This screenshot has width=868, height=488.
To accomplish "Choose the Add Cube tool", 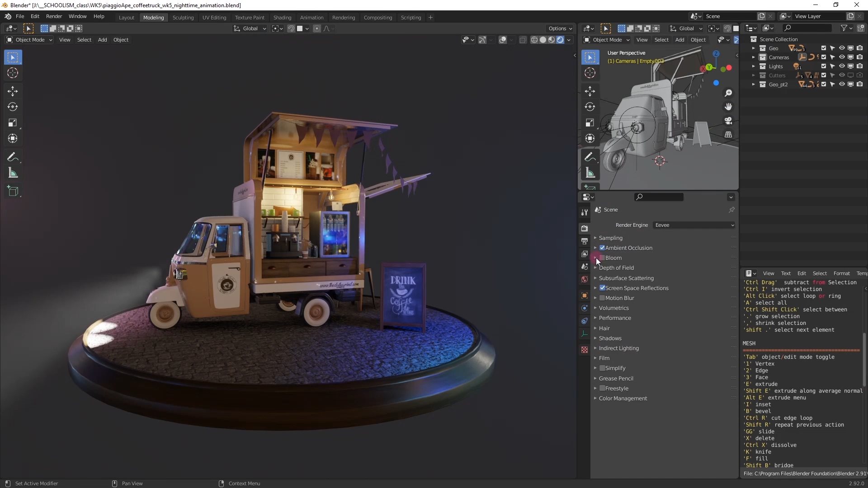I will tap(13, 191).
